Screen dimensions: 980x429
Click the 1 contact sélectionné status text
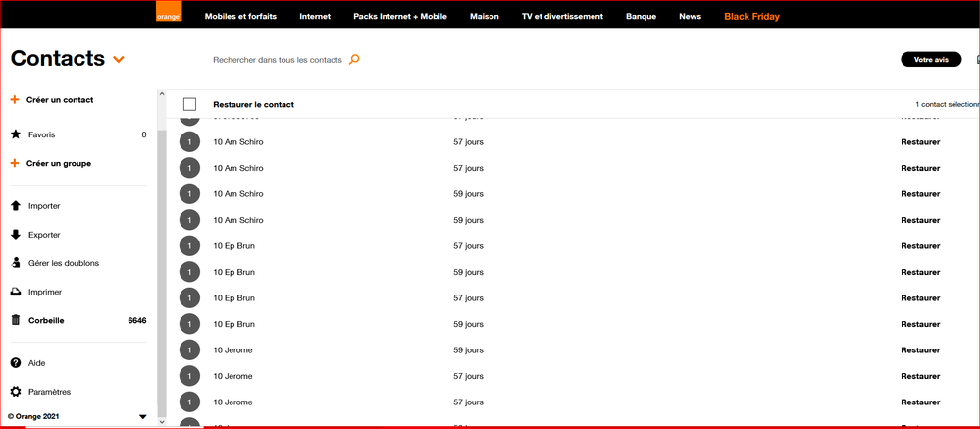point(948,104)
